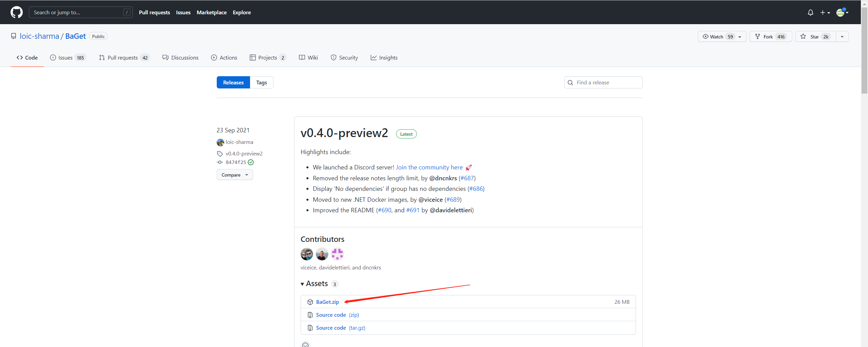Open the Wiki tab
The height and width of the screenshot is (347, 868).
click(308, 57)
